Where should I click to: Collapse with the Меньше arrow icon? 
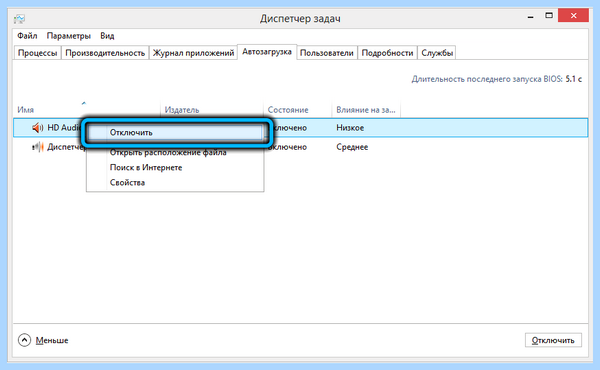point(24,340)
